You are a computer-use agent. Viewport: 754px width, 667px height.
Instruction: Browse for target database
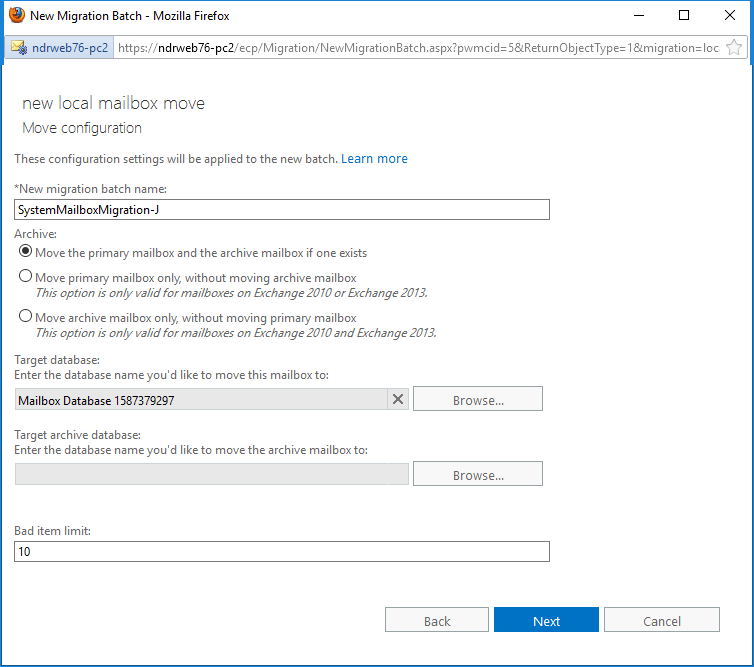(x=478, y=399)
